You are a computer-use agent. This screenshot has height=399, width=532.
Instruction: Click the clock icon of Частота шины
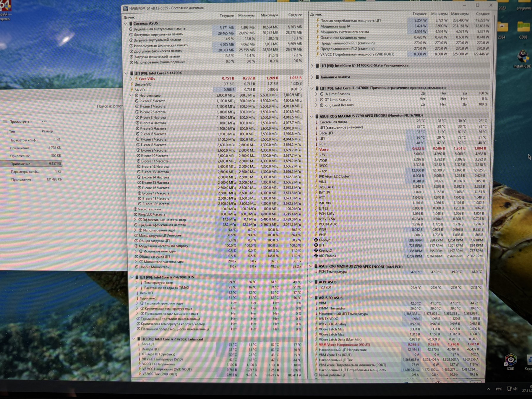(x=135, y=209)
